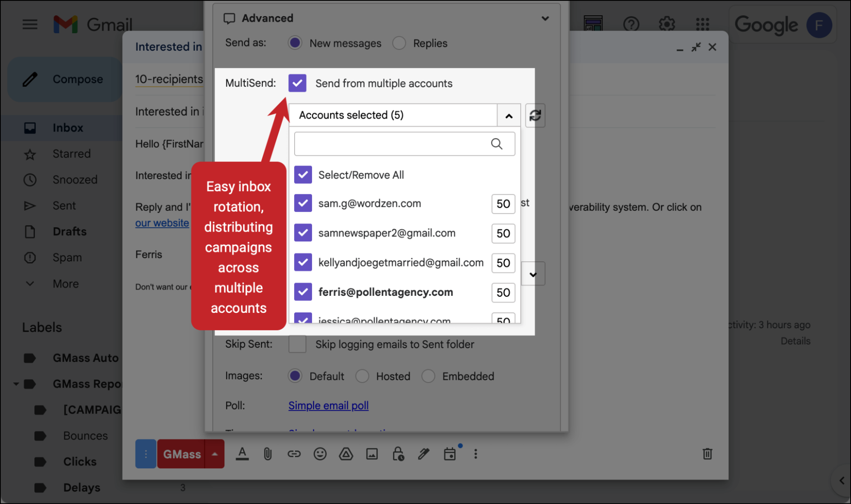This screenshot has width=851, height=504.
Task: Click the our website link in email body
Action: click(162, 223)
